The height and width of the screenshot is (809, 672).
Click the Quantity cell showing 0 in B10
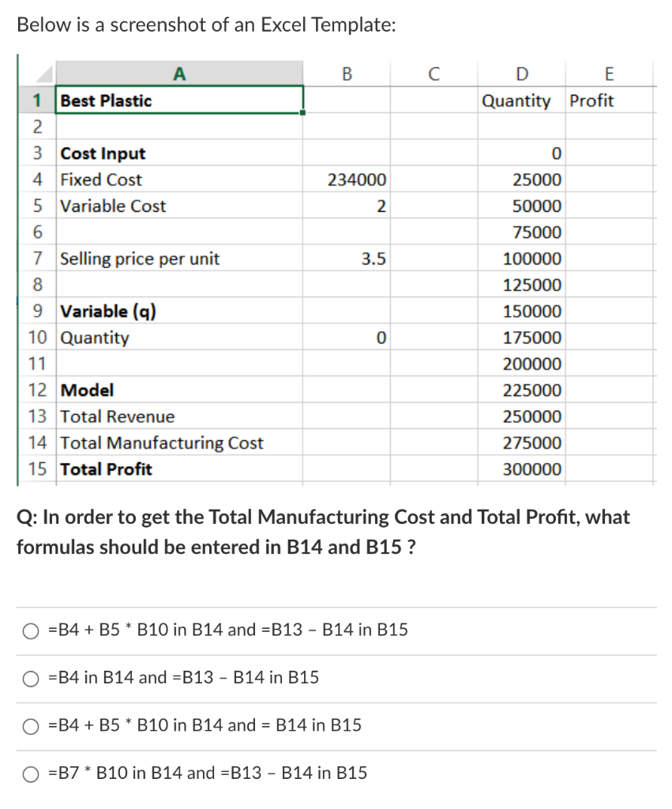click(x=346, y=337)
